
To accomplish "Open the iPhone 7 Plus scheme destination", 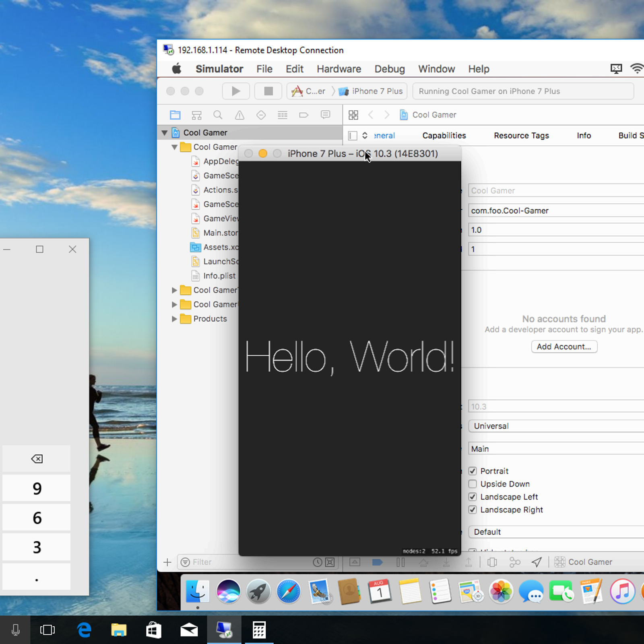I will 371,91.
